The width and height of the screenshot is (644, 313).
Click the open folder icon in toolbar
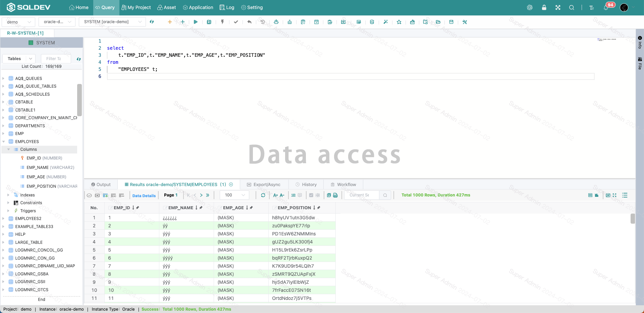tap(438, 22)
